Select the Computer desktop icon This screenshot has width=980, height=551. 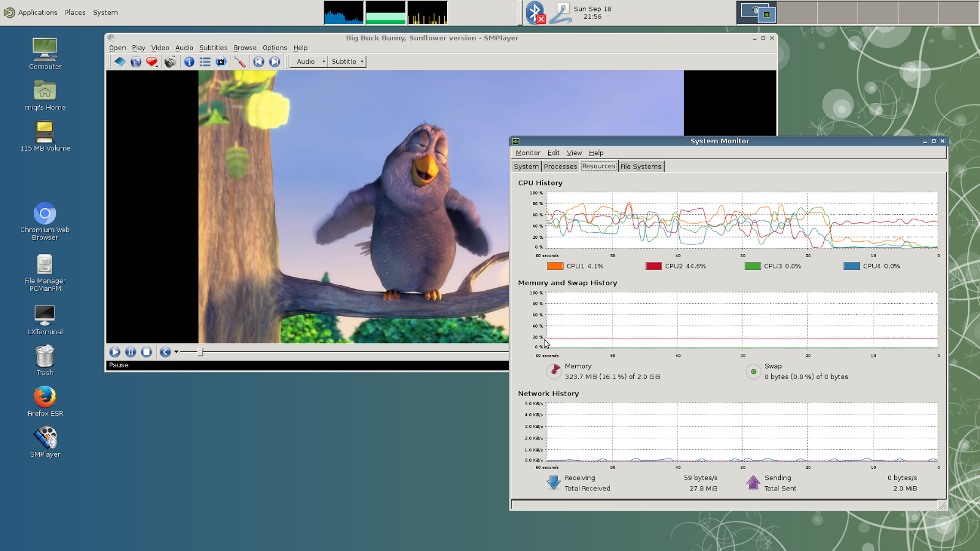tap(45, 54)
